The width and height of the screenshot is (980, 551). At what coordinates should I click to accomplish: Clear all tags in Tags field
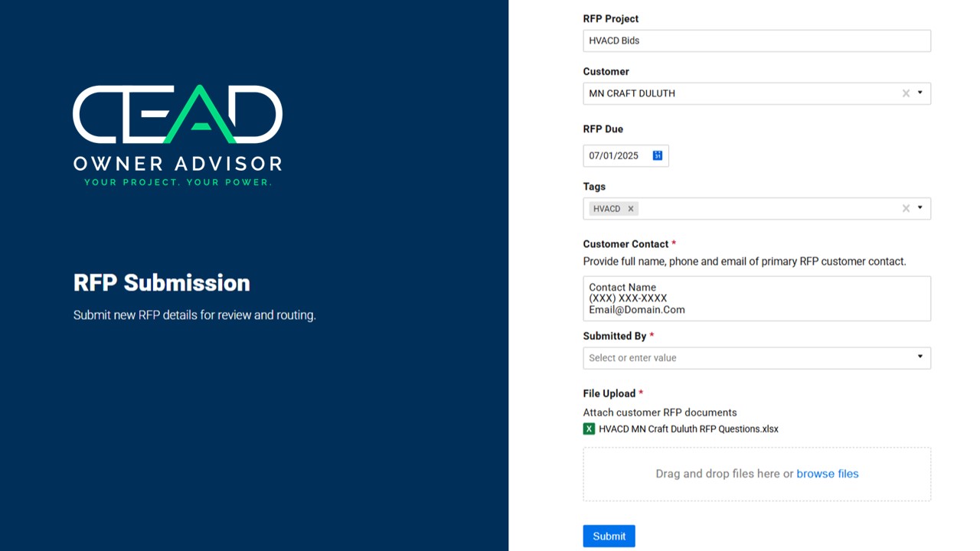(906, 209)
